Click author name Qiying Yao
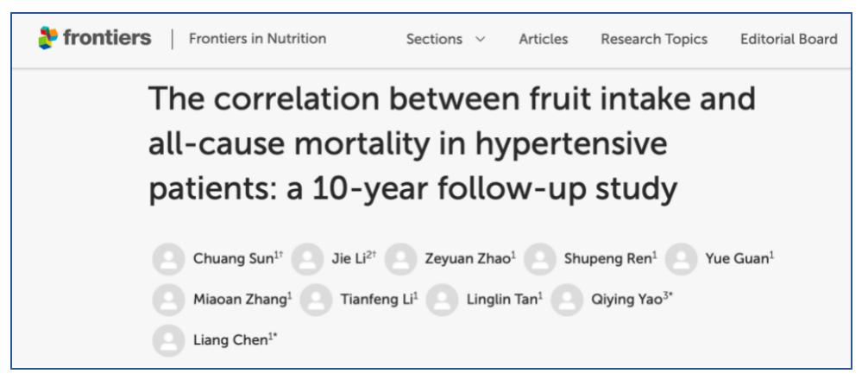The image size is (868, 380). [x=626, y=300]
